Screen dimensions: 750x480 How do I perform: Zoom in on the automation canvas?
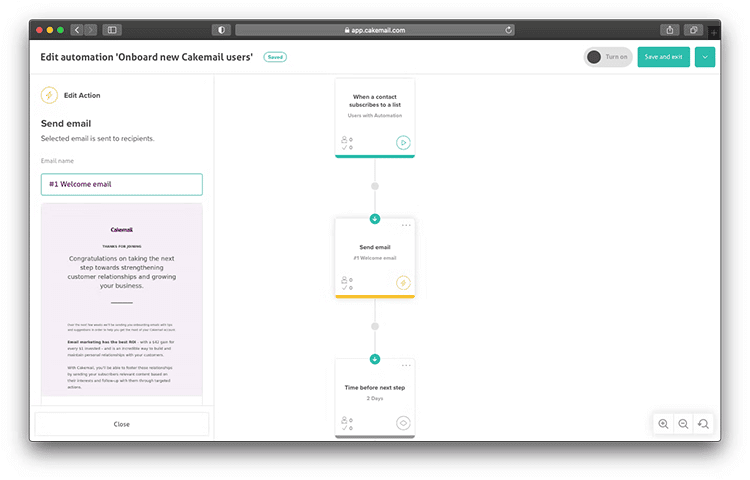(663, 424)
